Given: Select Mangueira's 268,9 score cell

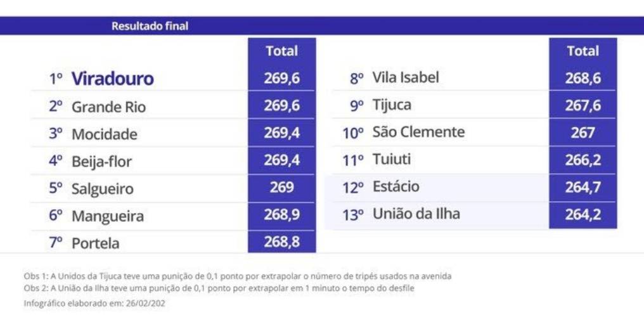Looking at the screenshot, I should click(281, 216).
